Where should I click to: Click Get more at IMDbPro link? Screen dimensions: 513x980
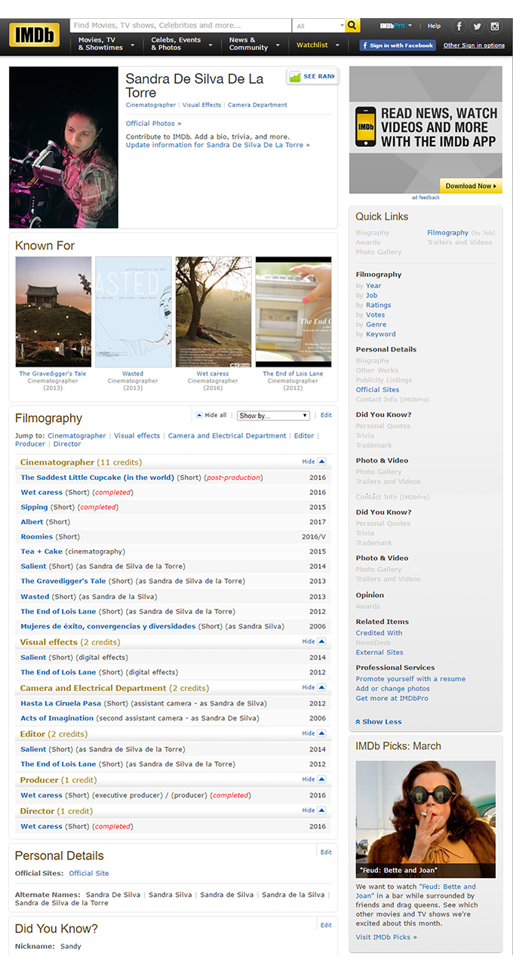392,699
